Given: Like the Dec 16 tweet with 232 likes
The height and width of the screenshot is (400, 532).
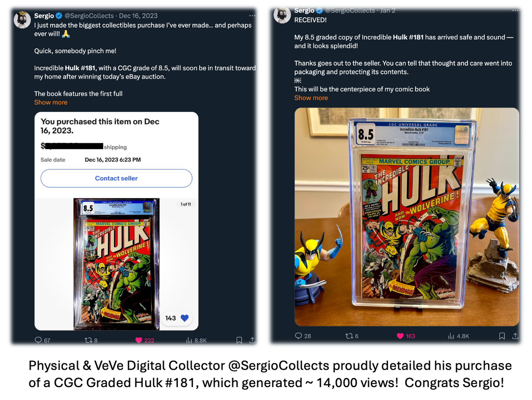Looking at the screenshot, I should [145, 340].
